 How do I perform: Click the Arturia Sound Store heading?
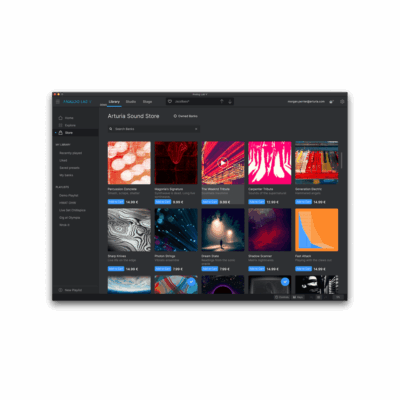pyautogui.click(x=133, y=116)
